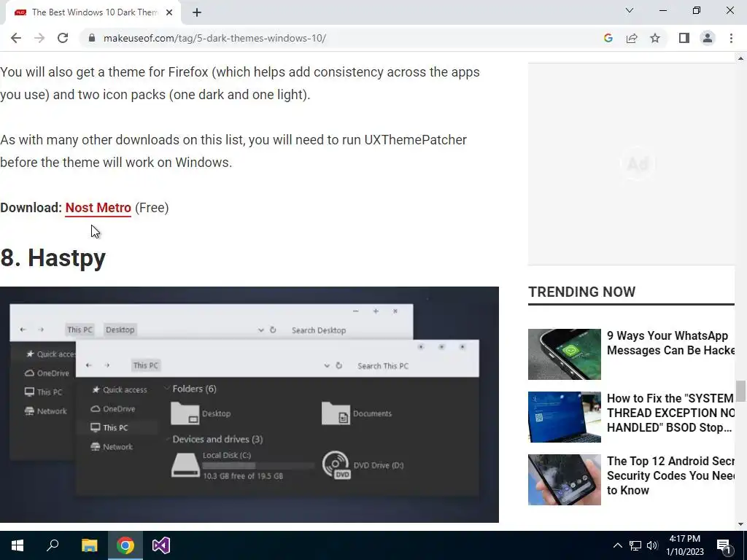The height and width of the screenshot is (560, 747).
Task: Close The Best Windows 10 Dark Themes tab
Action: tap(169, 12)
